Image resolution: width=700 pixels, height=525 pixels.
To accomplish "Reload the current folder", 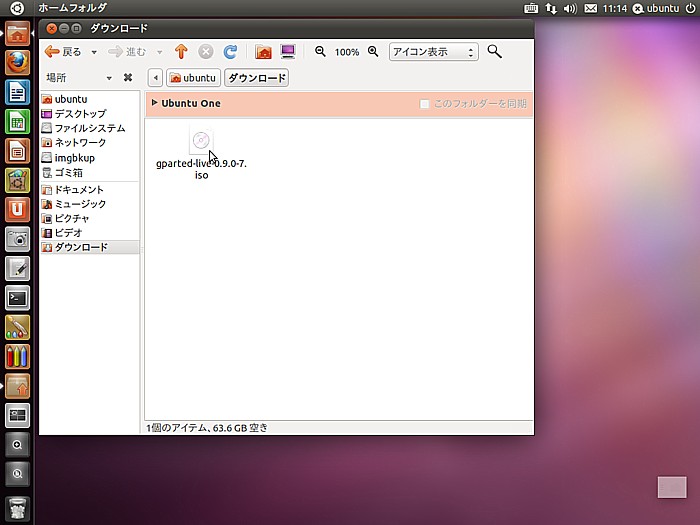I will point(230,52).
